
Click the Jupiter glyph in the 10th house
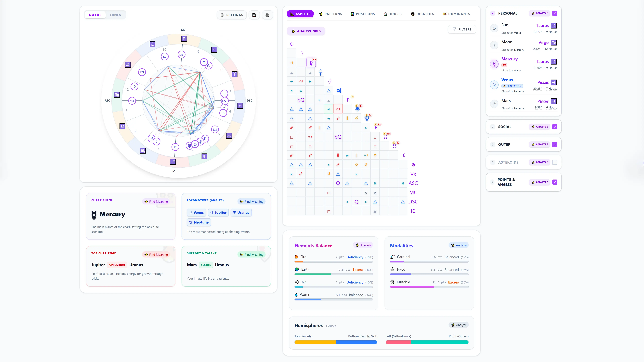[165, 57]
